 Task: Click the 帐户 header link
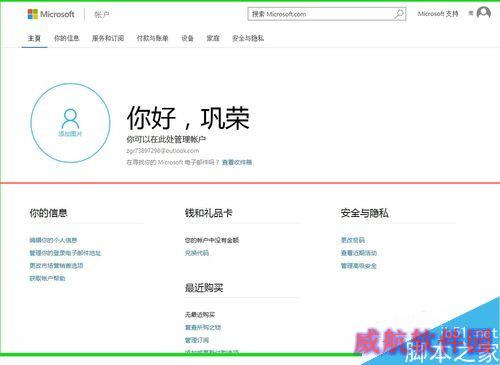click(x=102, y=14)
